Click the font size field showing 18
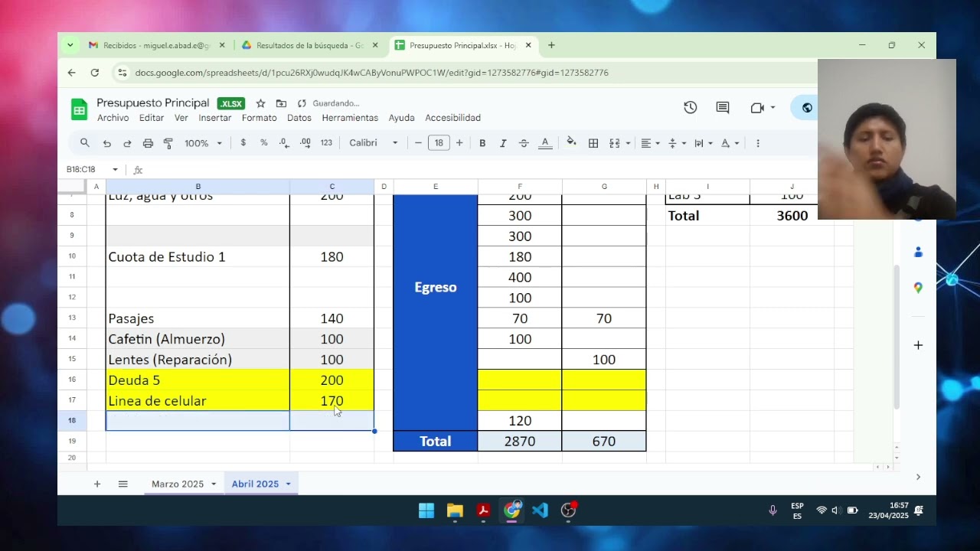980x551 pixels. click(439, 143)
